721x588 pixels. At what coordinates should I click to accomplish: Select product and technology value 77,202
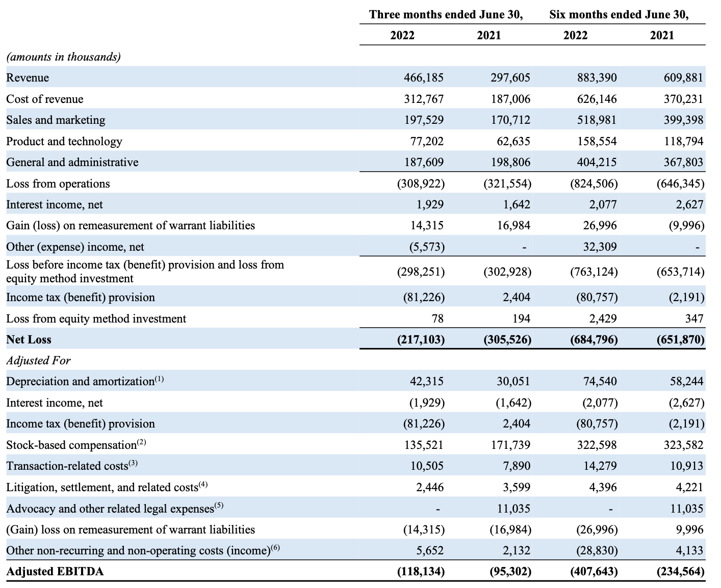pos(427,141)
